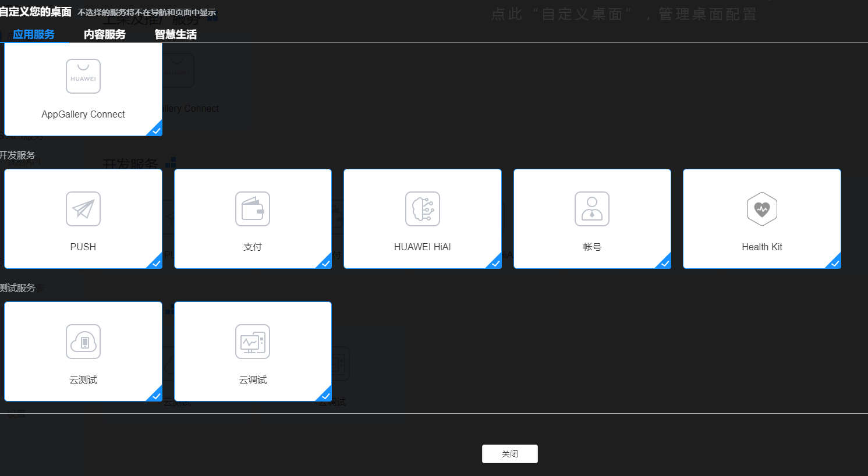Click the 云测试 cloud phone icon
868x476 pixels.
pyautogui.click(x=83, y=342)
